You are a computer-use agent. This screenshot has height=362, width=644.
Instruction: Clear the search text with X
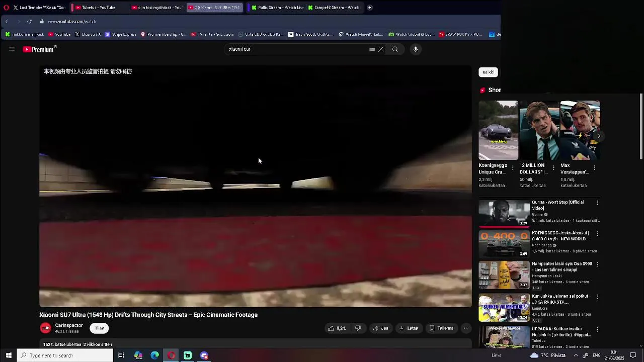coord(381,49)
